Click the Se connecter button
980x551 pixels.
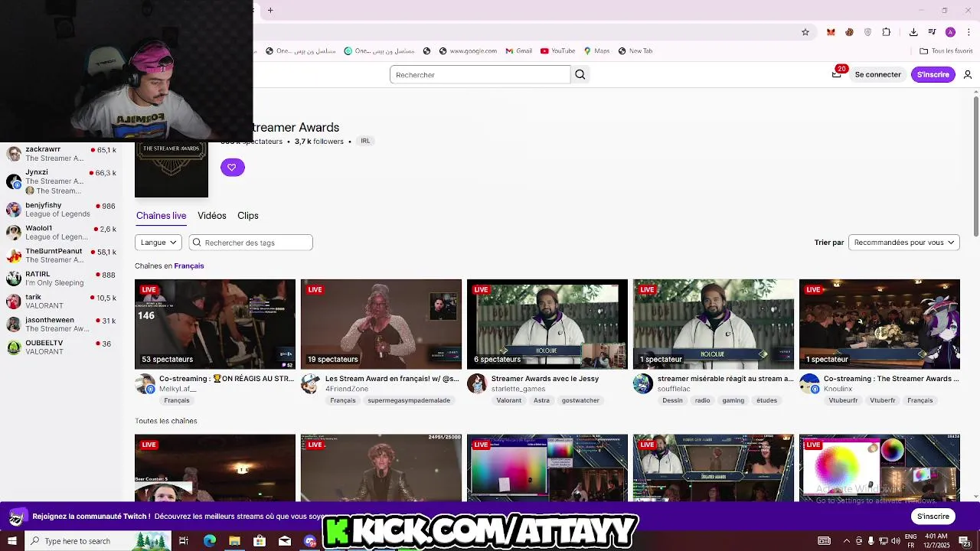click(x=878, y=74)
